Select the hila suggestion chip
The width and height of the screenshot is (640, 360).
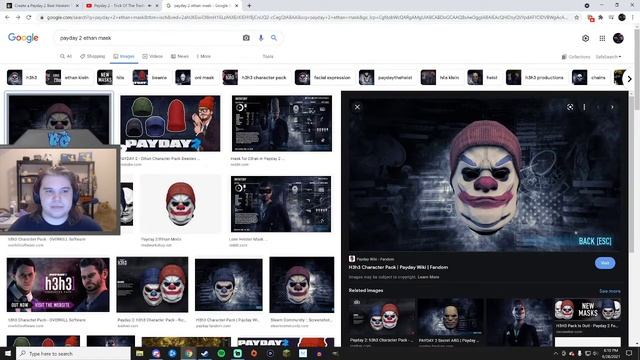(111, 78)
